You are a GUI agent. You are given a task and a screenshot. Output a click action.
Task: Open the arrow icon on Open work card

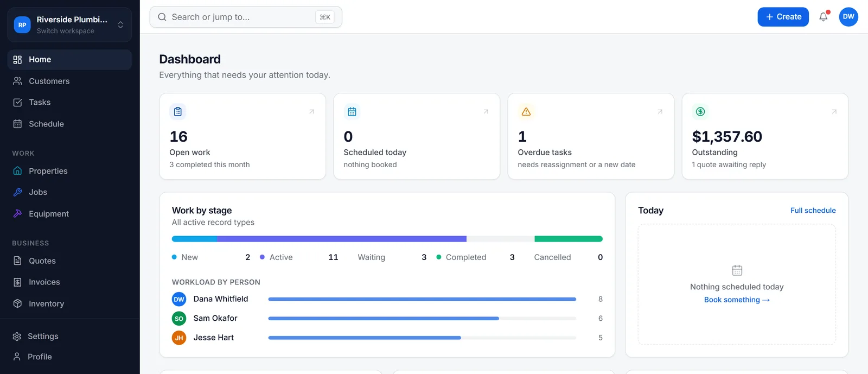(311, 112)
